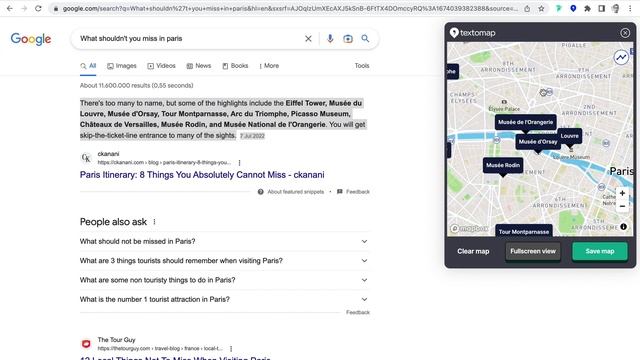Open the three-dot menu beside The Tour Guy URL

click(231, 349)
